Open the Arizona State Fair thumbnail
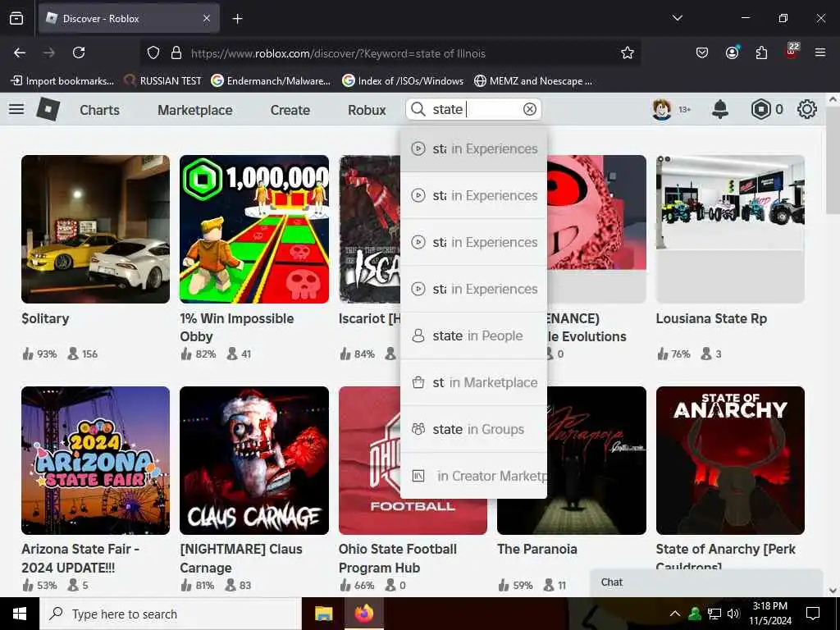Screen dimensions: 840x630 point(95,460)
